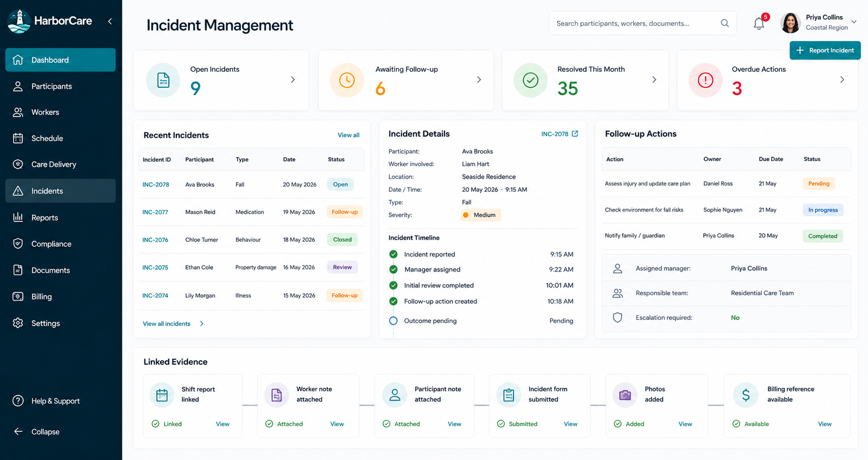
Task: Click the Awaiting Follow-up clock icon
Action: coord(347,80)
